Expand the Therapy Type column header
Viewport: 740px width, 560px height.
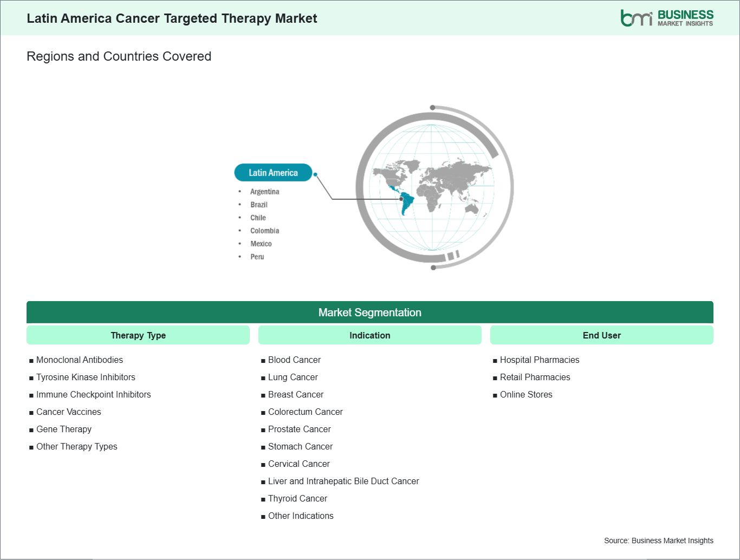tap(138, 335)
